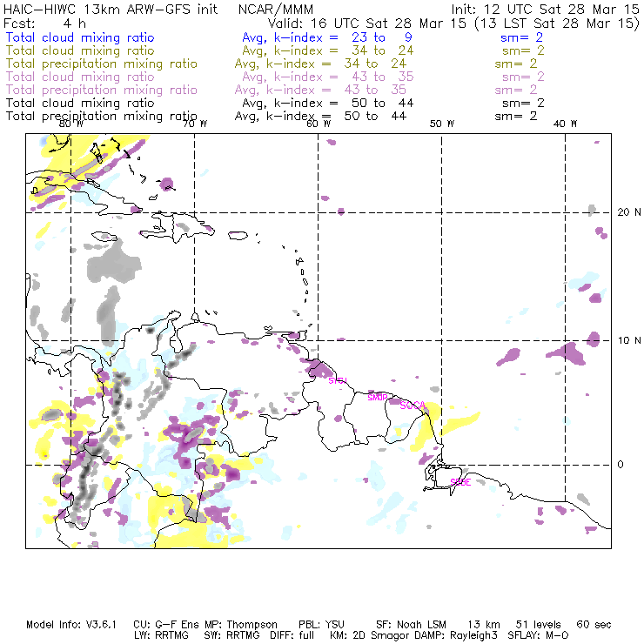Screen dimensions: 644x644
Task: Click the 'SF: Noah LSM' footer entry
Action: pos(411,625)
